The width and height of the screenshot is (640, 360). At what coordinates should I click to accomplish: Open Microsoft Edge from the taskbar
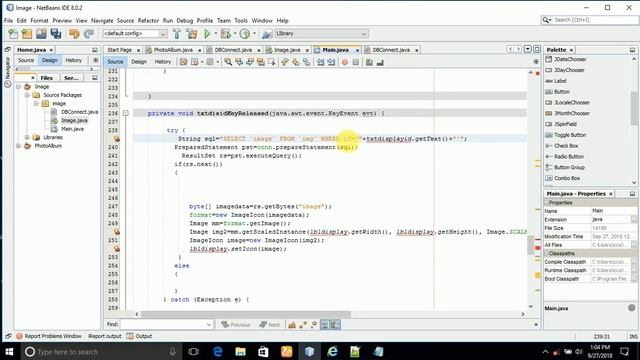click(x=218, y=351)
